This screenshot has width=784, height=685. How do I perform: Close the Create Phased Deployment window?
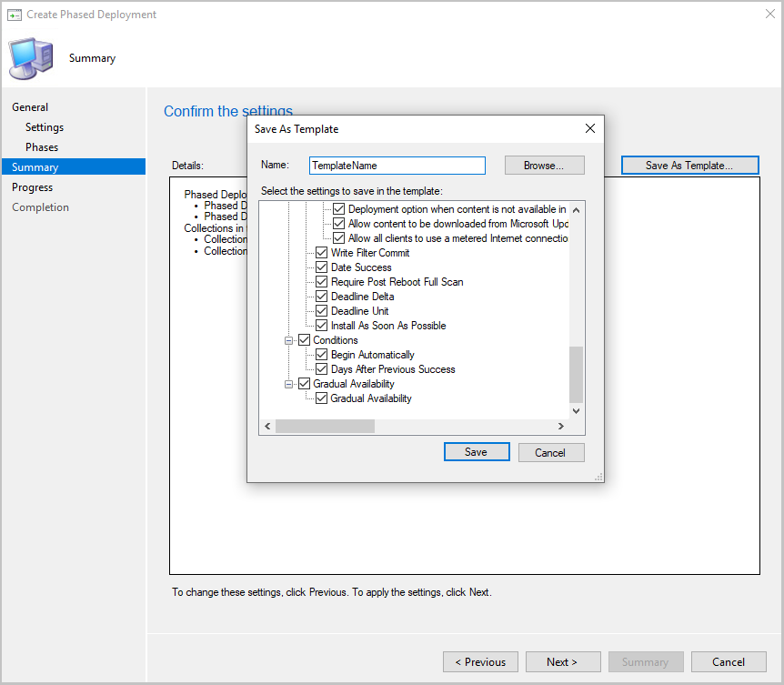point(770,14)
